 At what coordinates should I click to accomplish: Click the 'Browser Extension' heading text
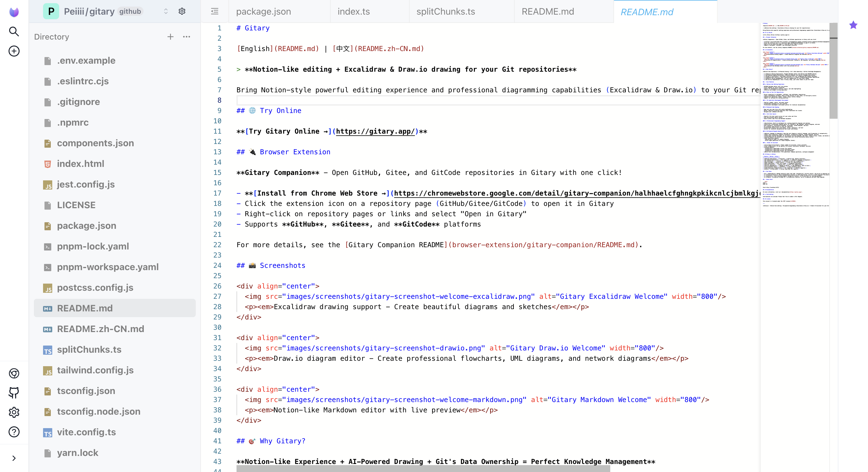coord(295,152)
